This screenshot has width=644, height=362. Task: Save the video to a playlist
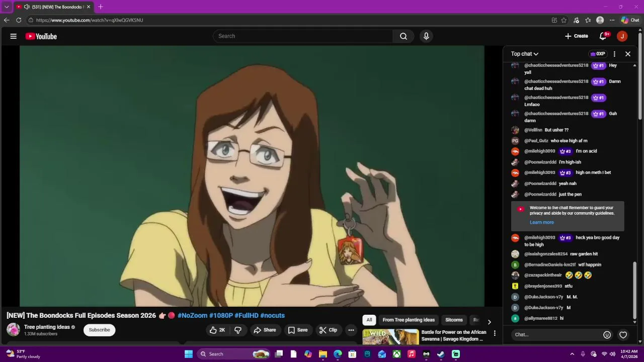(x=297, y=330)
